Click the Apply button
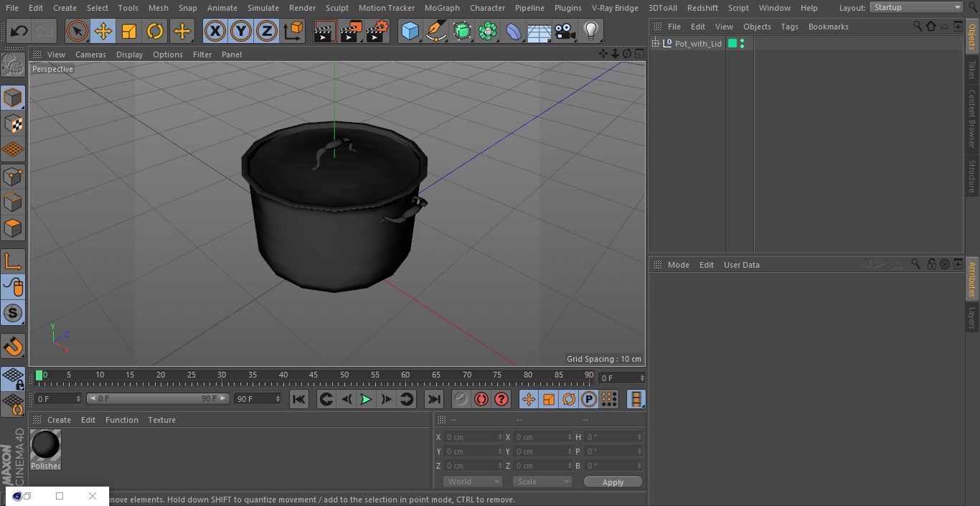Viewport: 980px width, 506px height. pos(613,482)
